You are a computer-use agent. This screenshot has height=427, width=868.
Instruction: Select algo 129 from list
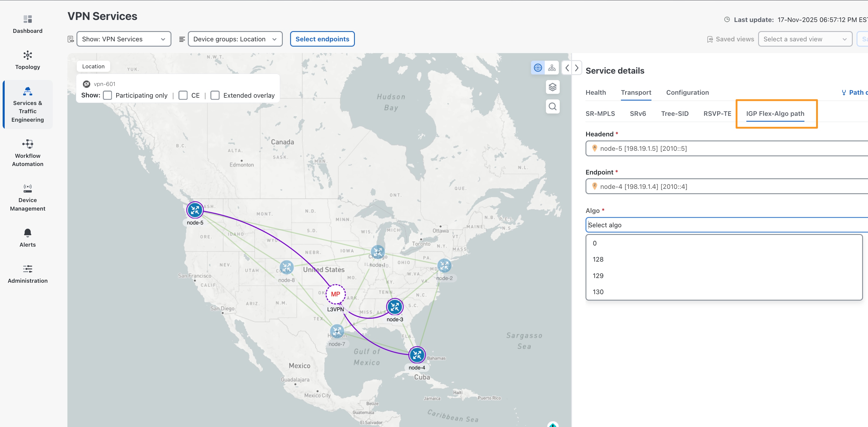click(x=724, y=276)
